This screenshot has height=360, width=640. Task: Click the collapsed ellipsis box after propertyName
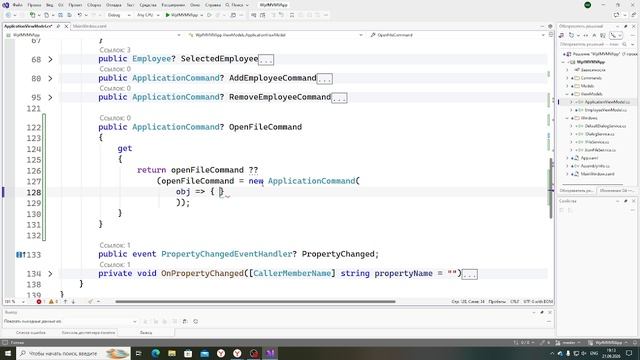tap(469, 274)
